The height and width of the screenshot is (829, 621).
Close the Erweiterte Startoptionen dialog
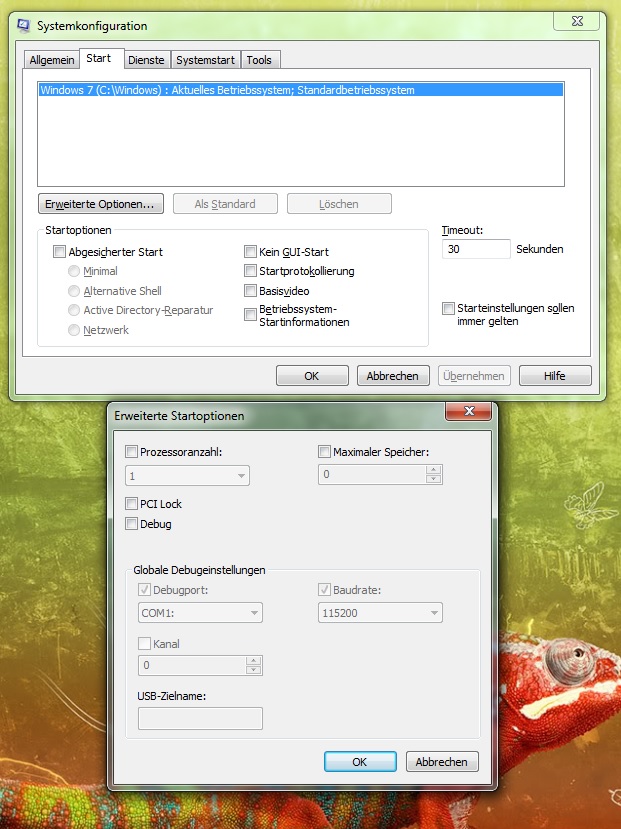[469, 411]
